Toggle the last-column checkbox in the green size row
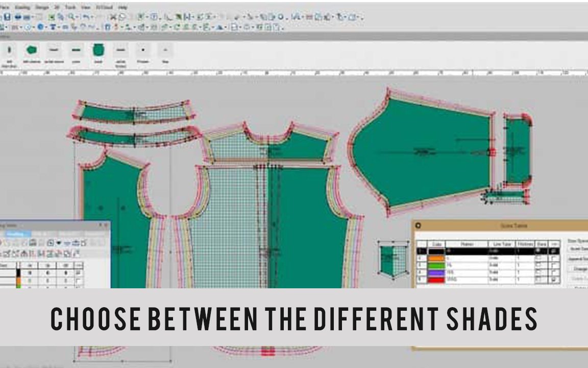The image size is (588, 368). (x=554, y=265)
